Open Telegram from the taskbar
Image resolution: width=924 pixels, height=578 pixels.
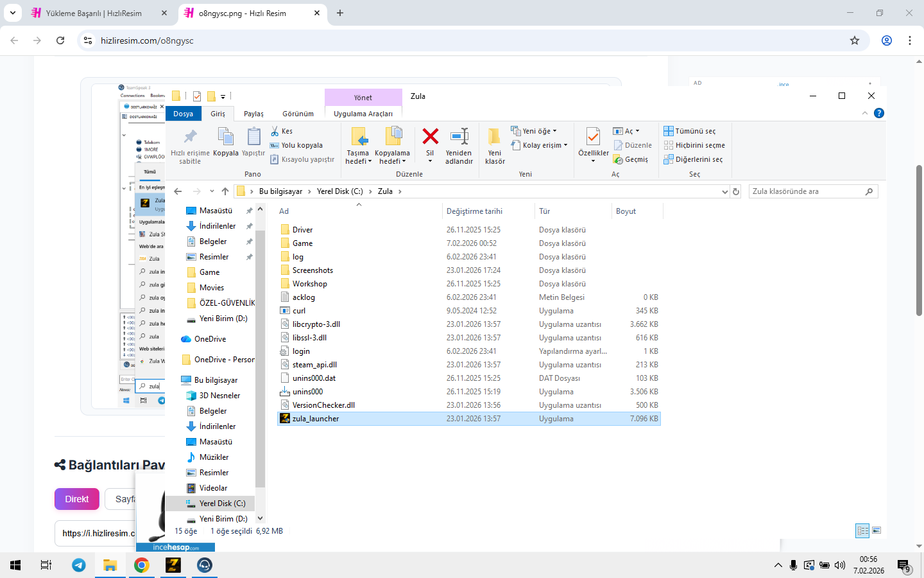tap(79, 565)
